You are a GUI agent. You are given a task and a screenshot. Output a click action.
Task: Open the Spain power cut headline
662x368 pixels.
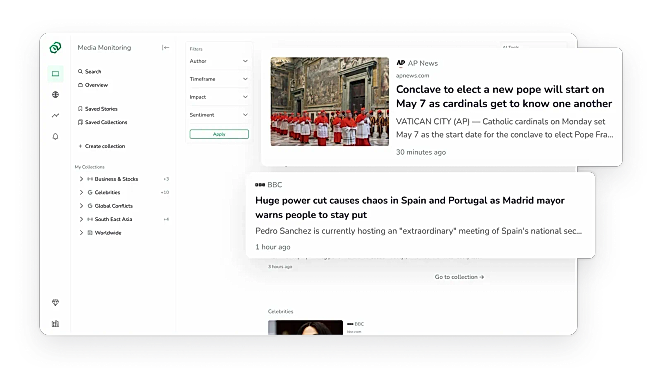coord(410,208)
